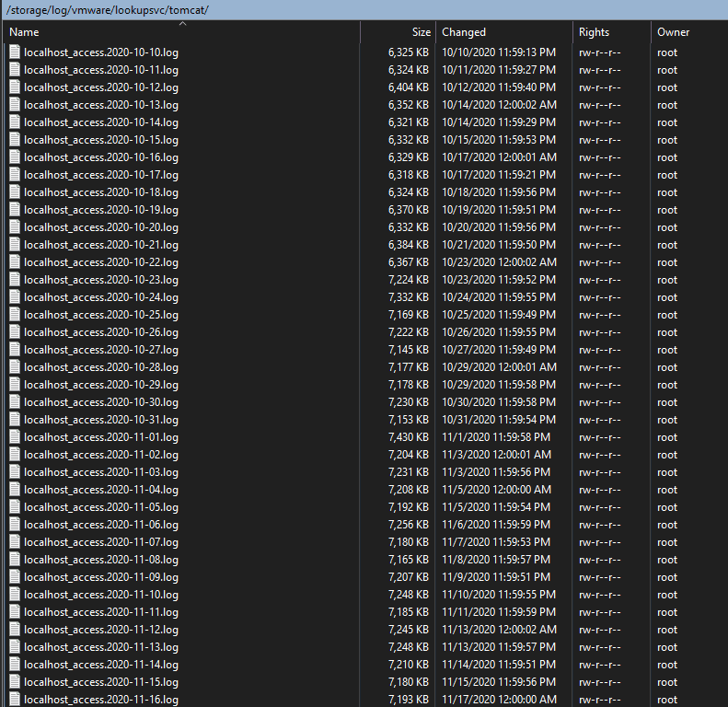Select file localhost_access.2020-10-15.log
The height and width of the screenshot is (707, 728).
point(101,140)
